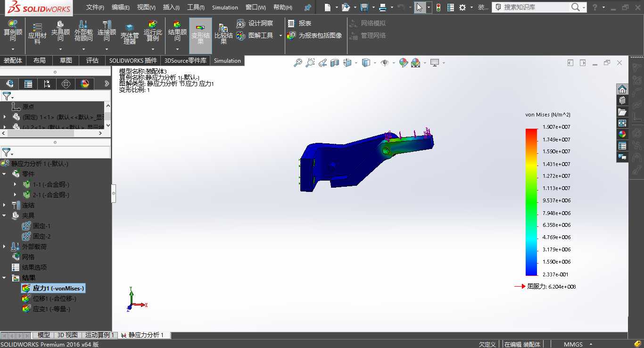Click the Select cursor tool
This screenshot has height=348, width=644.
[420, 7]
